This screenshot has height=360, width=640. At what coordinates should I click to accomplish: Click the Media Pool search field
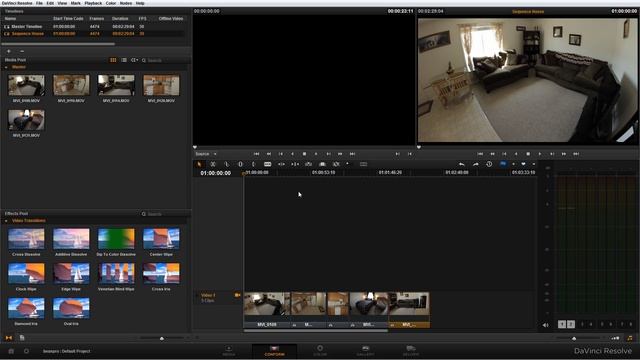(164, 60)
